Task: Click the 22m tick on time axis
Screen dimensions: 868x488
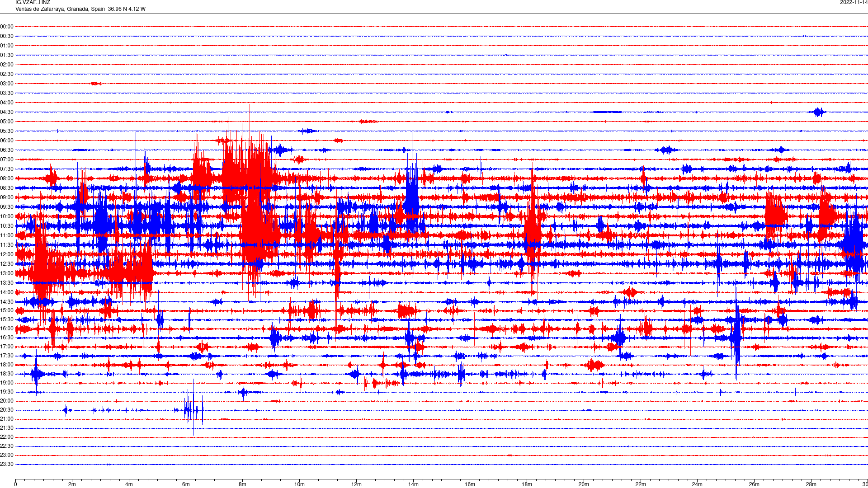Action: coord(641,484)
